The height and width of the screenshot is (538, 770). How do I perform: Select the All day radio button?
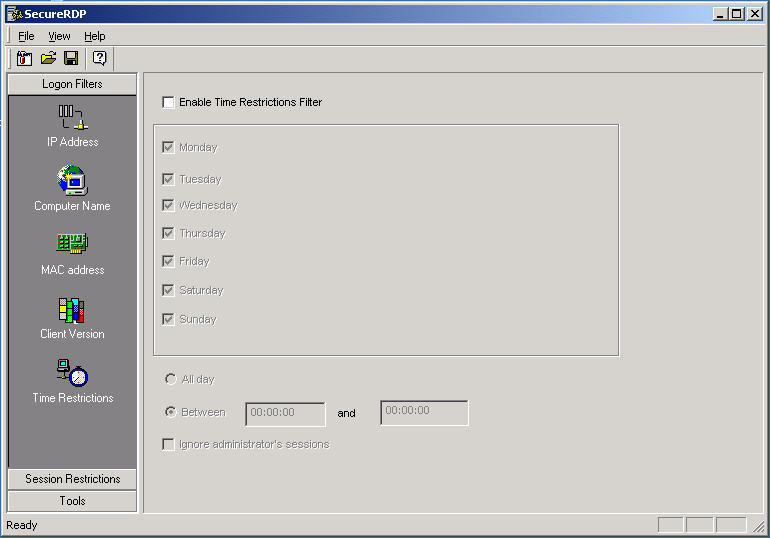(170, 379)
